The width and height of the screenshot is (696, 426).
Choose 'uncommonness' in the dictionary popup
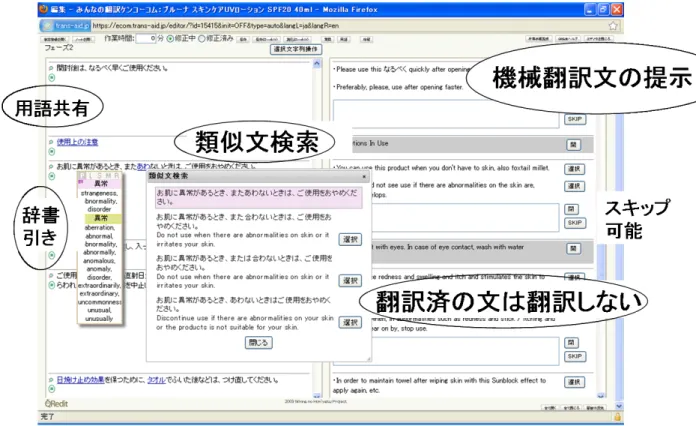coord(99,302)
